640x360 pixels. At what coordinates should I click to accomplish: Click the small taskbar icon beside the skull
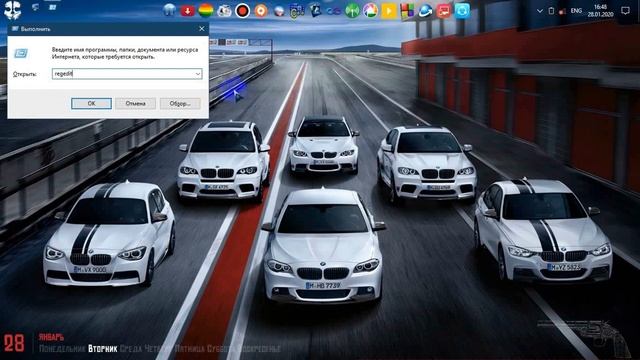pos(36,7)
